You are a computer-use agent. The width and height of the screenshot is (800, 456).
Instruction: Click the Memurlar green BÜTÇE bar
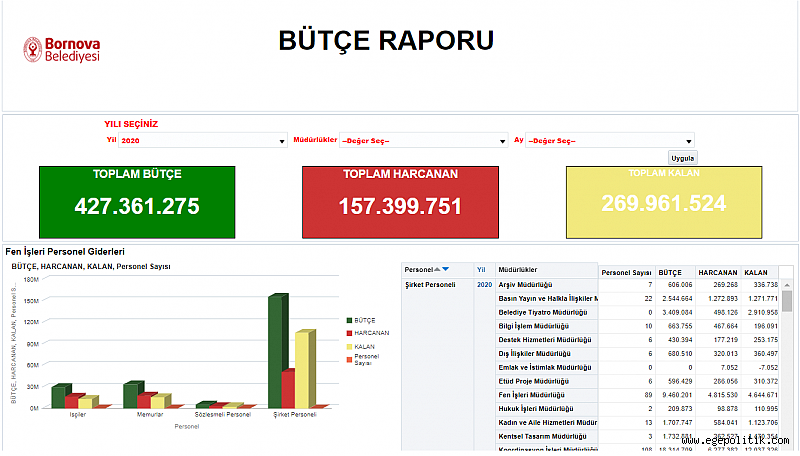[x=131, y=395]
